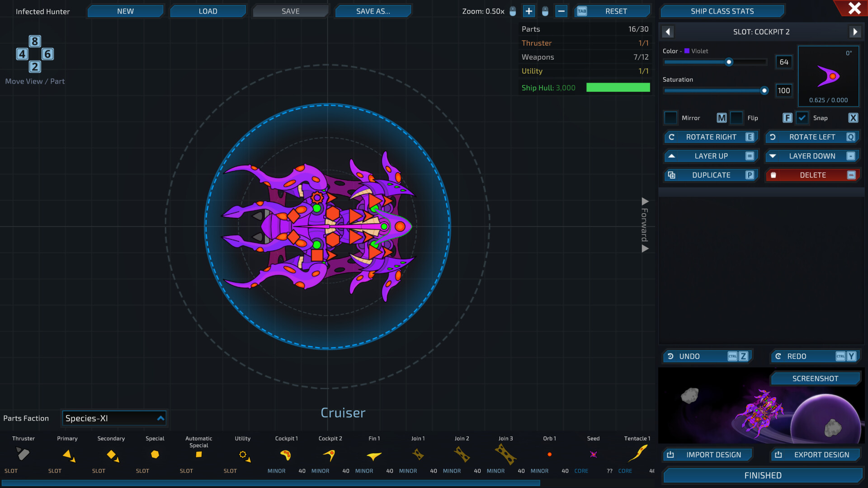Adjust the Saturation slider
The height and width of the screenshot is (488, 868).
764,90
